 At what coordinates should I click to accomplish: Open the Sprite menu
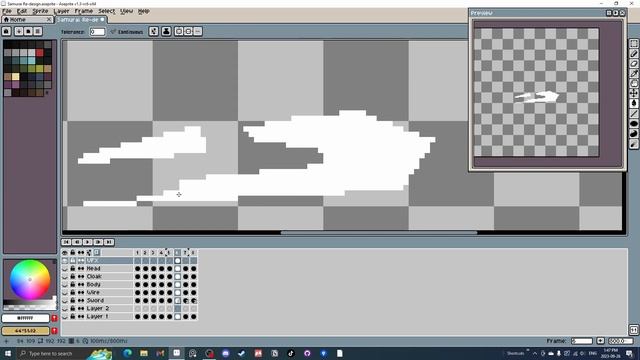click(x=40, y=11)
